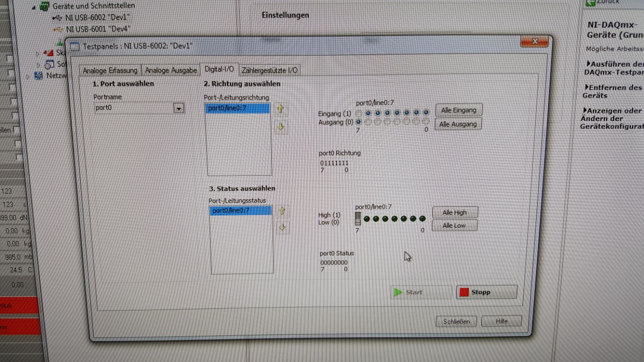Click the Netzwerk icon in the device tree
The image size is (644, 362).
(39, 76)
